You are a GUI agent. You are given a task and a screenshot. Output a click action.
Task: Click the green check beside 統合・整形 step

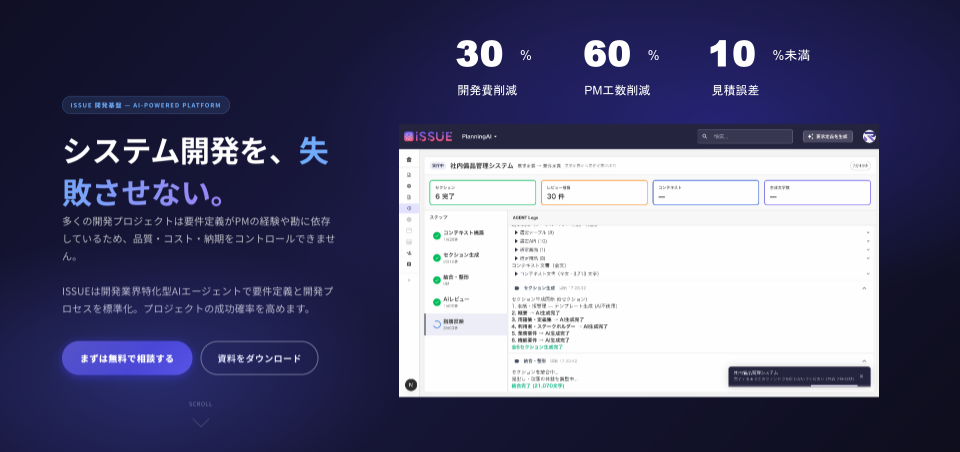tap(437, 280)
